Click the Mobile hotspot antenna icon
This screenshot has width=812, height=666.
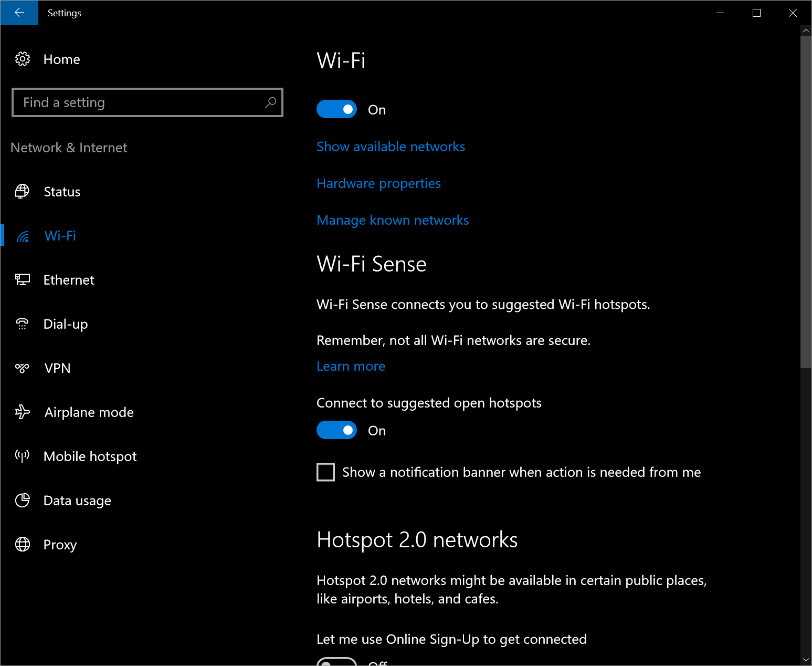pos(22,456)
